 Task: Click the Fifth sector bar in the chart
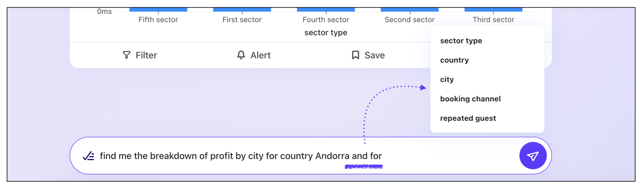(158, 9)
